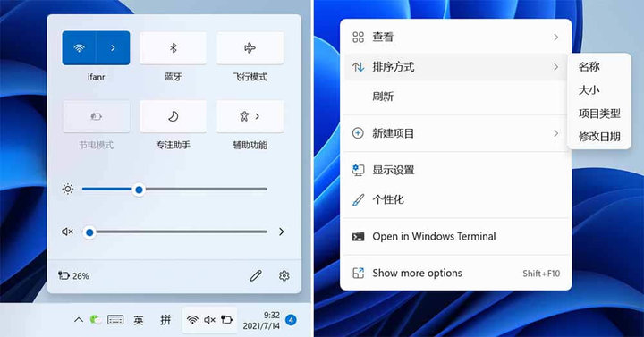
Task: Toggle the Wi-Fi ifanr button
Action: (80, 48)
